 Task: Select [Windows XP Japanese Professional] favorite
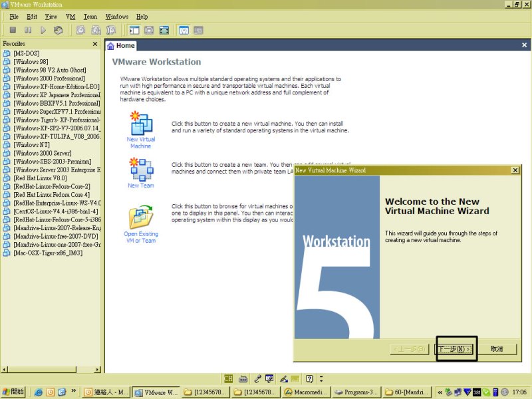[57, 95]
